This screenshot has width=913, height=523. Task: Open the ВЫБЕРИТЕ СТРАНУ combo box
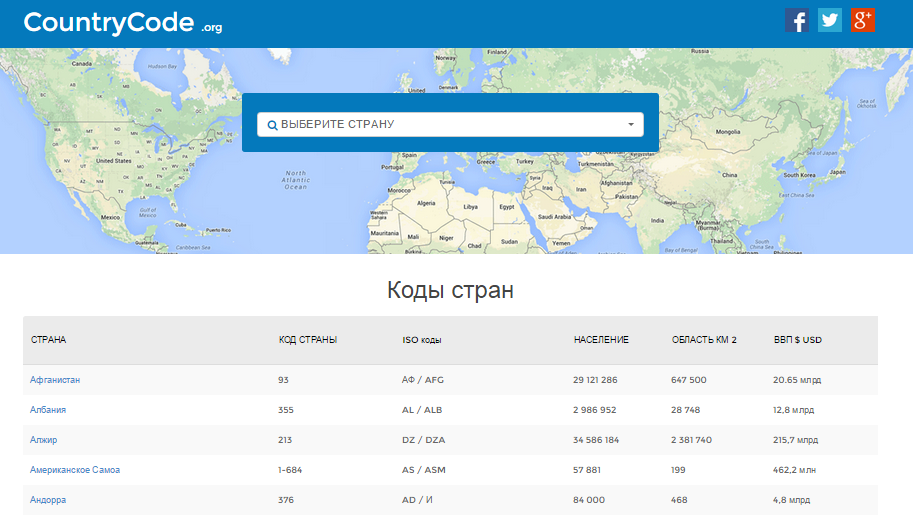click(x=450, y=125)
